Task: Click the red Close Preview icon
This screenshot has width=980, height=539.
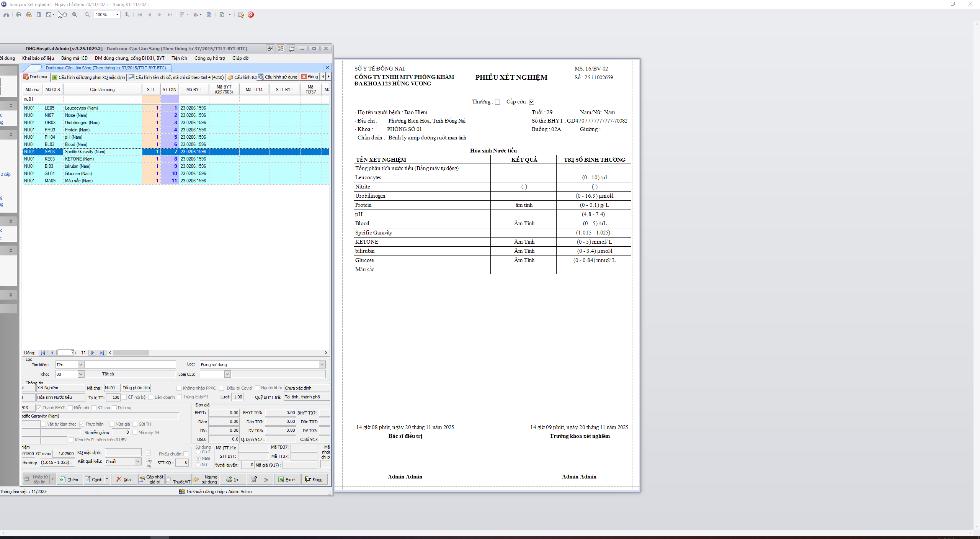Action: pyautogui.click(x=251, y=15)
